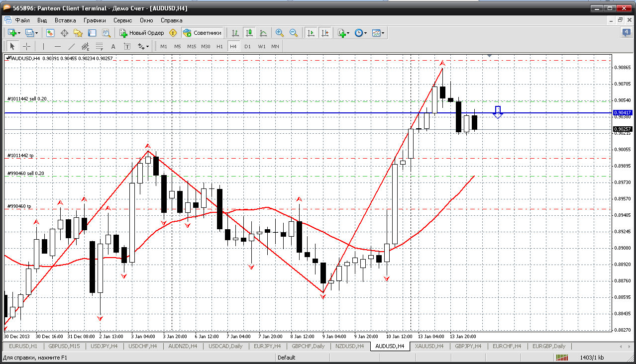Screen dimensions: 636x364
Task: Open the Strategy Tester icon
Action: pos(106,33)
